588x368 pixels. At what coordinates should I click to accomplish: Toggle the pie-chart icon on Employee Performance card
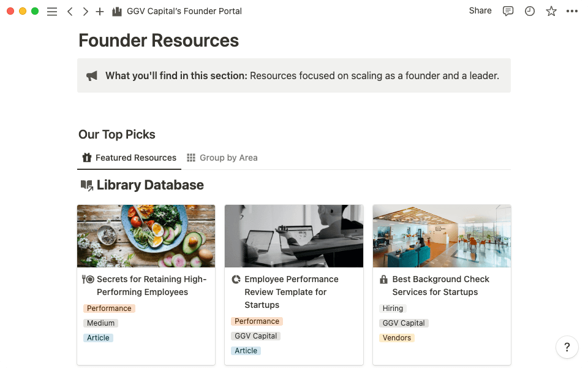[x=235, y=279]
